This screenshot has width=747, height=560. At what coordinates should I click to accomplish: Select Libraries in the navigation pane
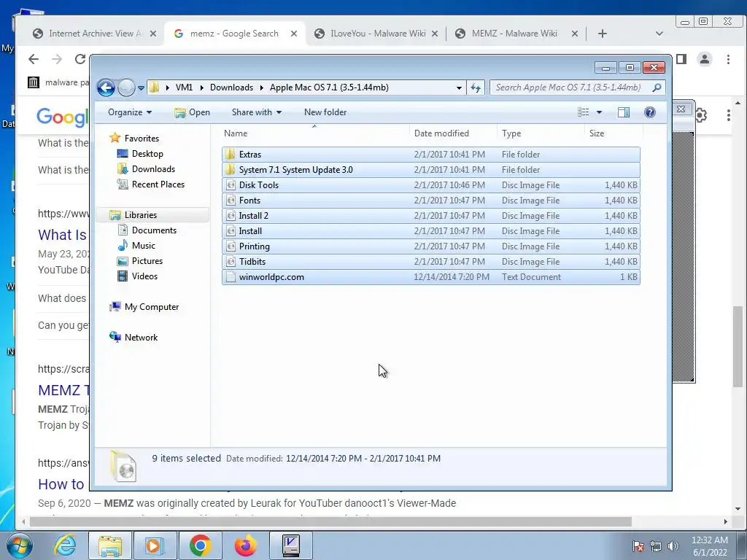click(141, 215)
